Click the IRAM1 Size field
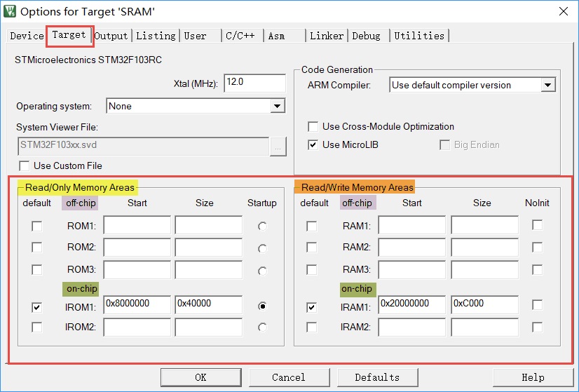This screenshot has width=579, height=392. [484, 304]
